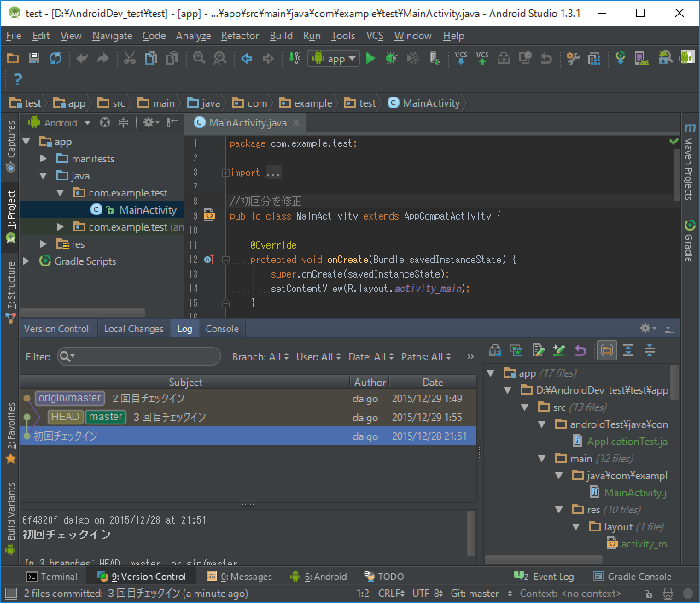700x603 pixels.
Task: Click Collapse All in changed files tree
Action: [650, 351]
